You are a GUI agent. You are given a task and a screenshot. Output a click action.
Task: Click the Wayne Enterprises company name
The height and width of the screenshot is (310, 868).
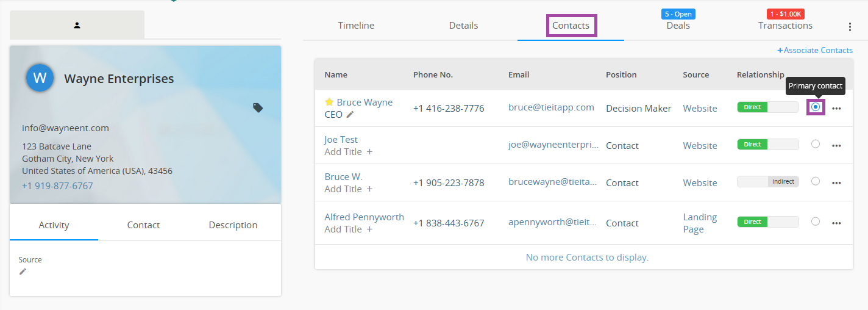point(119,78)
